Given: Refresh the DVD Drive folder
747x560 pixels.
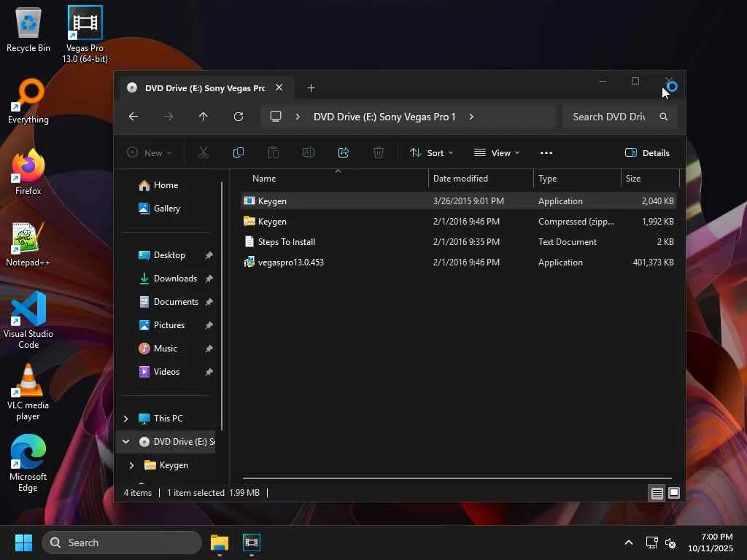Looking at the screenshot, I should [x=239, y=117].
